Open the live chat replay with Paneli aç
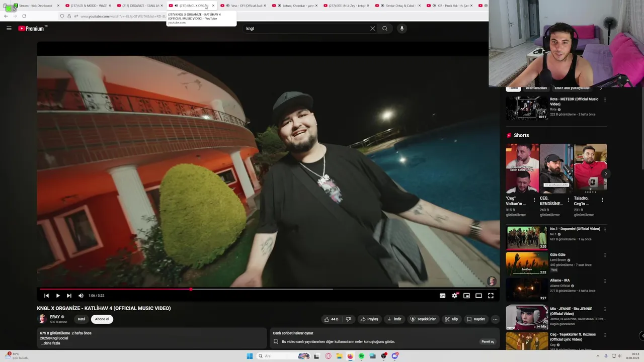644x362 pixels. pos(488,341)
